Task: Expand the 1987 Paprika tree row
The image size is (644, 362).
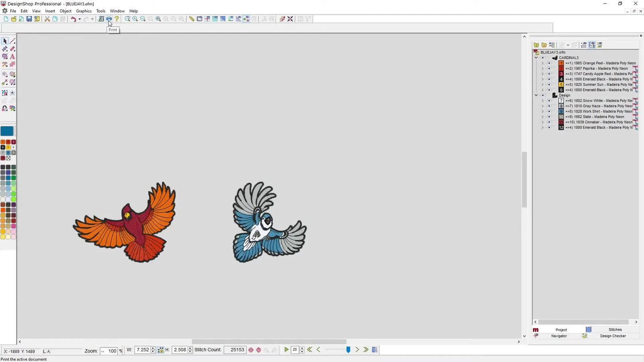Action: tap(543, 68)
